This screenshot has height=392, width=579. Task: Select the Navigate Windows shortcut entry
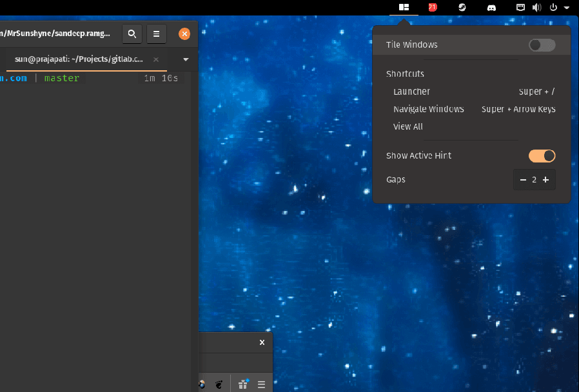[x=429, y=109]
